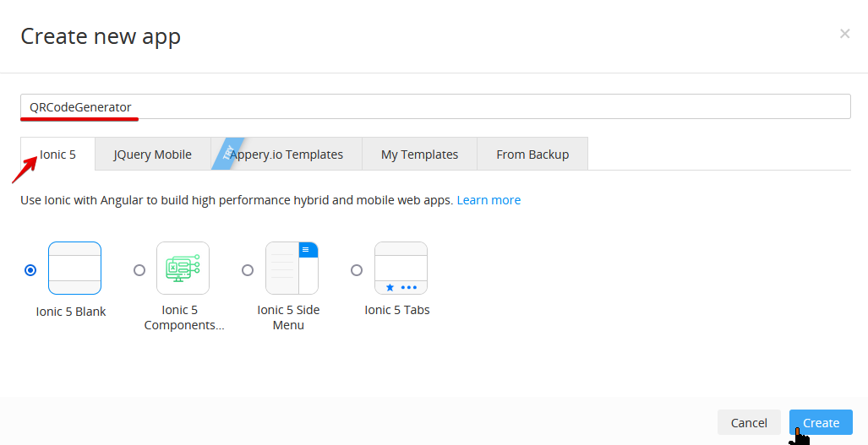Choose the Ionic 5 Components template icon
Image resolution: width=868 pixels, height=445 pixels.
[x=183, y=269]
